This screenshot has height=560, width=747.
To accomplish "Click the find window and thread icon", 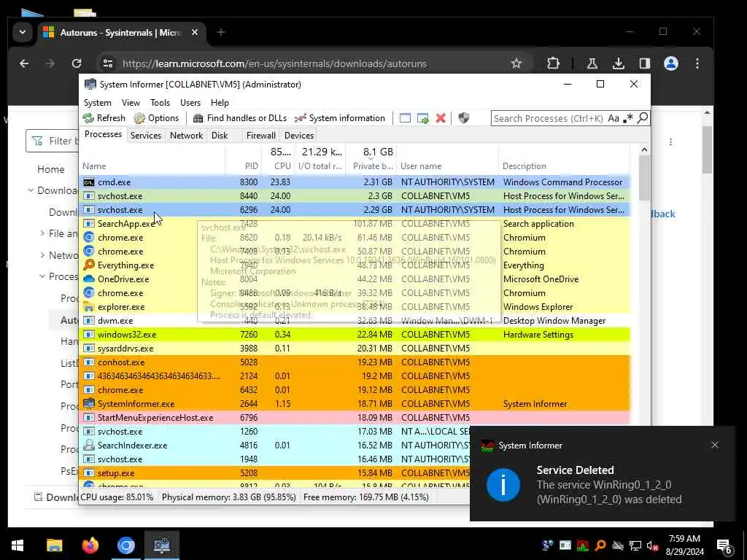I will 422,118.
